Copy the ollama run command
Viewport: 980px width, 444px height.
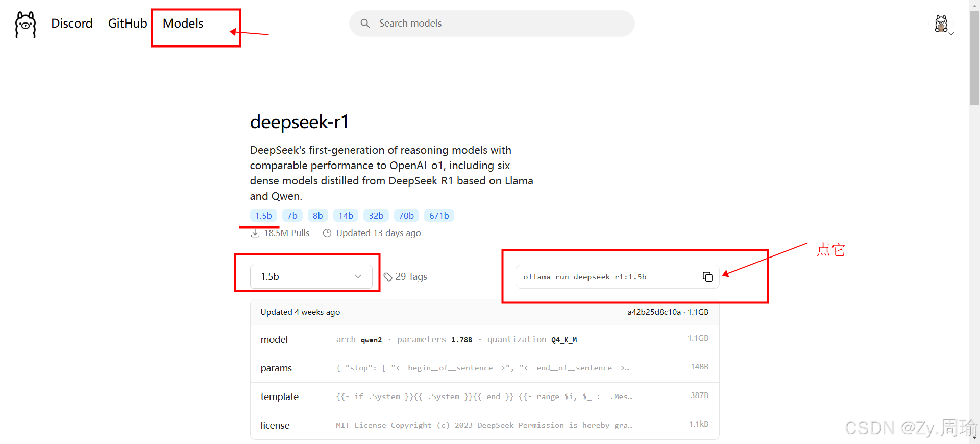pyautogui.click(x=707, y=276)
